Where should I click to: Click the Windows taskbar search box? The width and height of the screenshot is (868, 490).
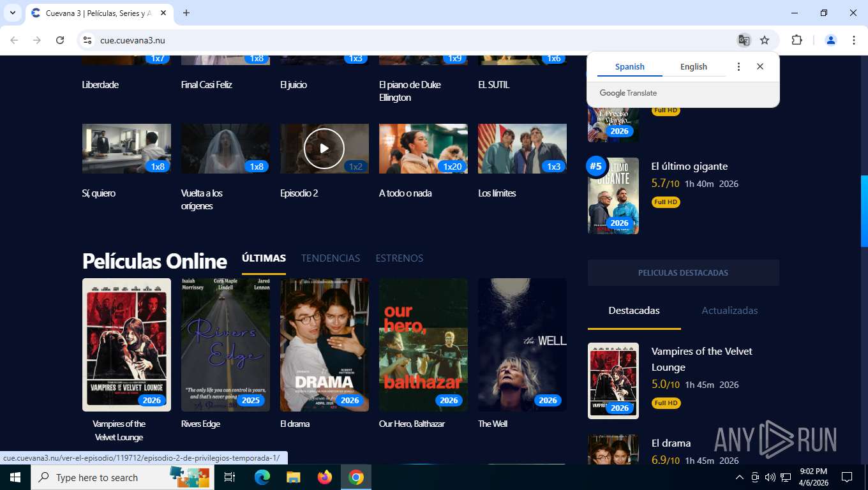[121, 477]
